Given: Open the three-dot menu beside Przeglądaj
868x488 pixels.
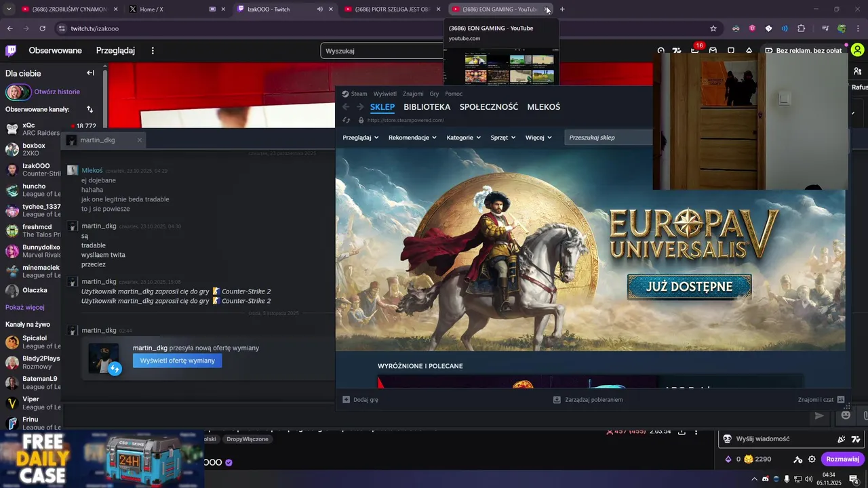Looking at the screenshot, I should 153,51.
